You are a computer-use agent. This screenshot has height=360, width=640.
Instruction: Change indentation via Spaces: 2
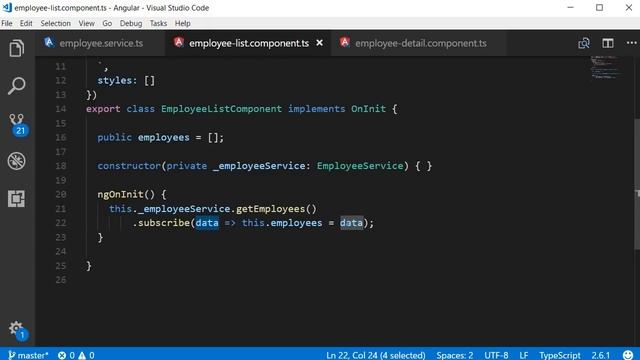click(455, 355)
